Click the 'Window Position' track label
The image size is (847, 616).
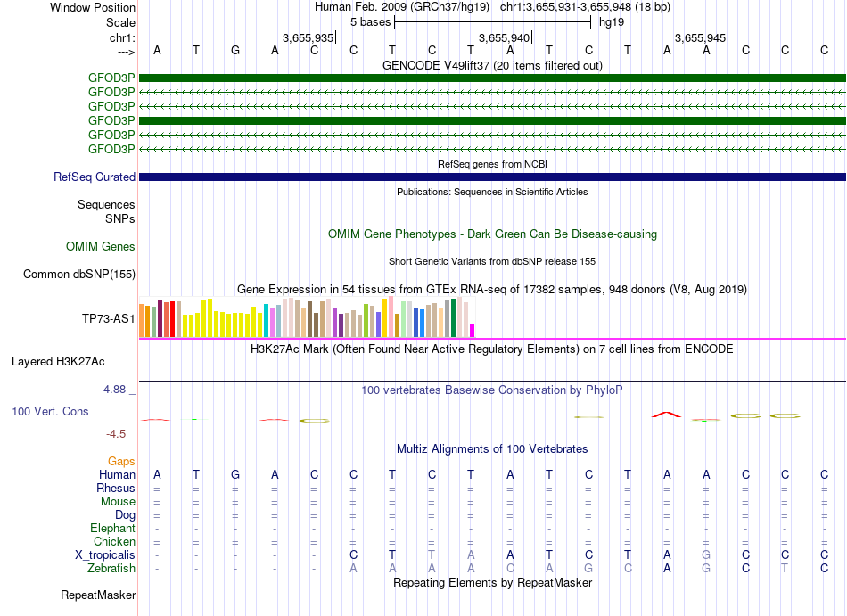coord(93,7)
